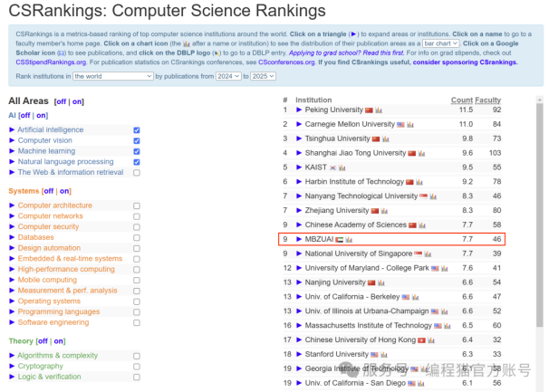This screenshot has height=392, width=549.
Task: Open the start year 2024 dropdown
Action: 230,77
